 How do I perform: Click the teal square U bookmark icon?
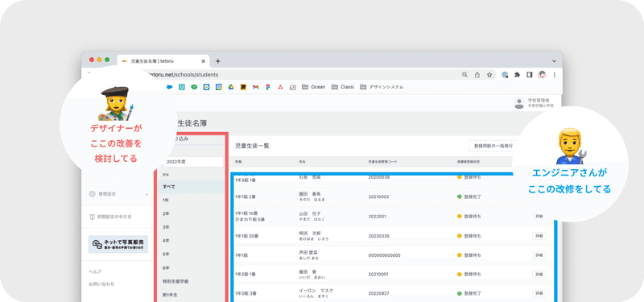tap(182, 87)
